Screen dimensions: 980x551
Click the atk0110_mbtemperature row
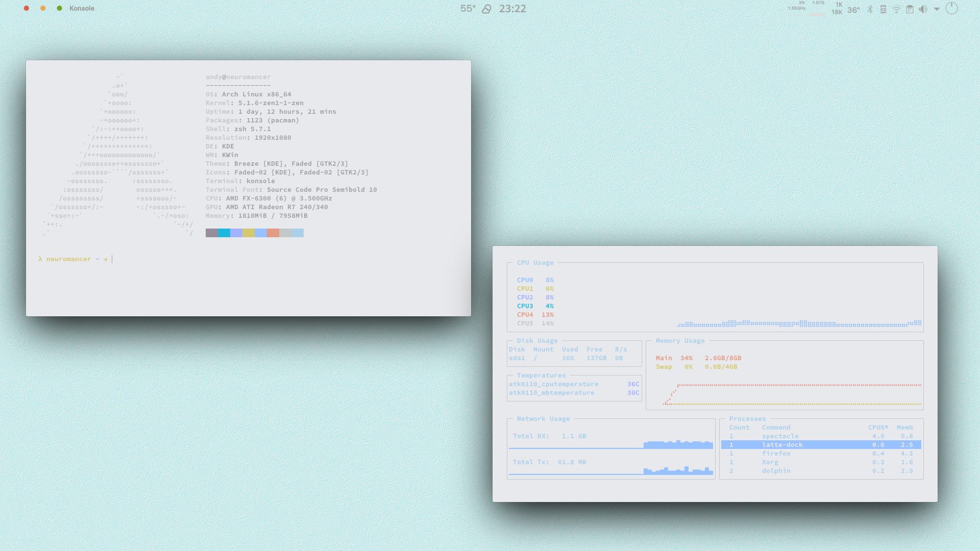(x=574, y=393)
